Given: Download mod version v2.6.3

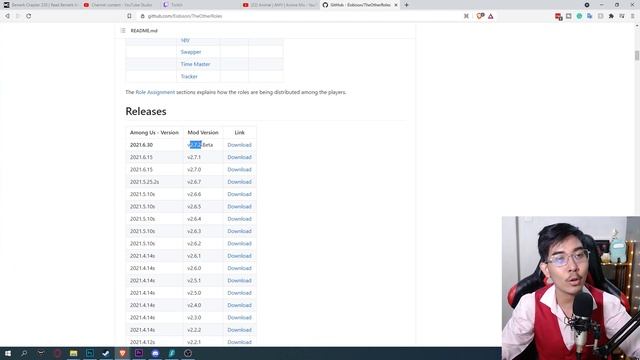Looking at the screenshot, I should (x=239, y=231).
